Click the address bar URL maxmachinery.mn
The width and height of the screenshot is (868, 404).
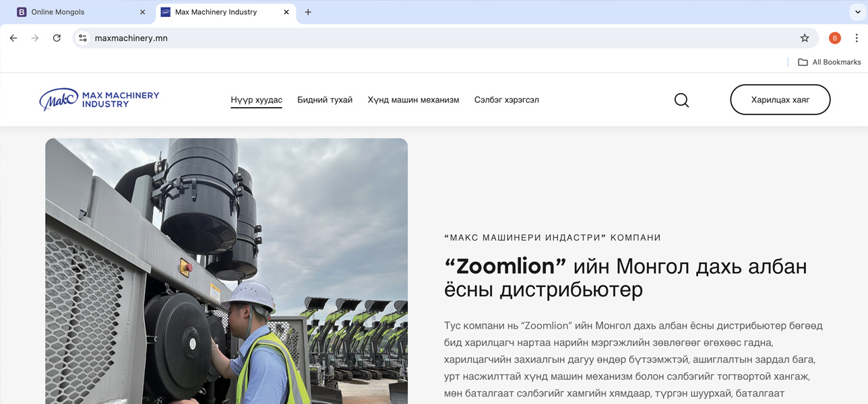(131, 38)
